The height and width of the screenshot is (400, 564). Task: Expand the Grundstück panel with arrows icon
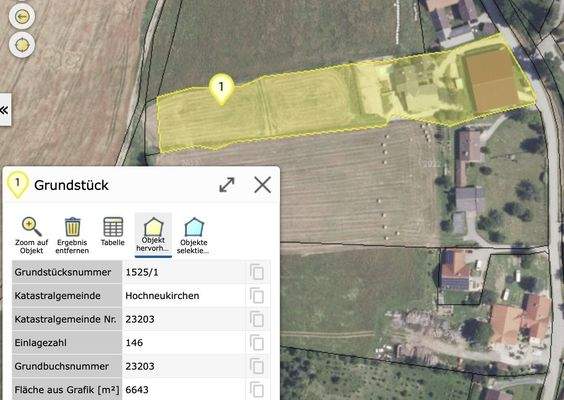[x=227, y=185]
